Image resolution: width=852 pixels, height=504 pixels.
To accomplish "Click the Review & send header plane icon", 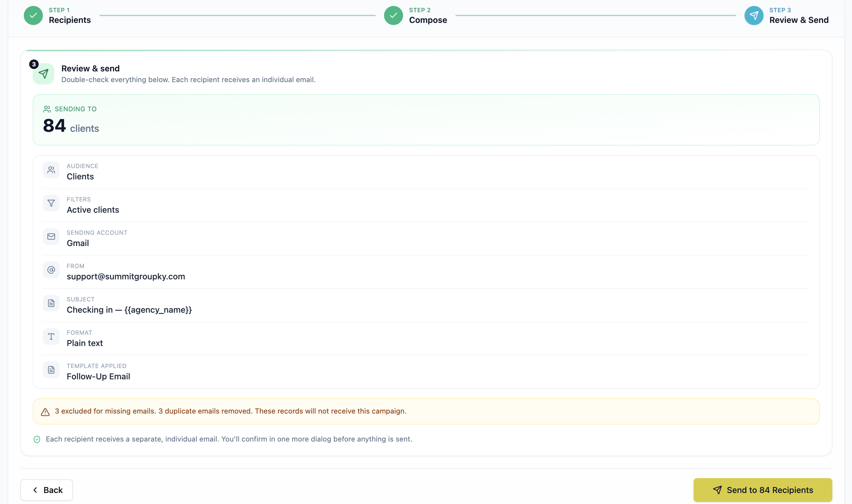I will click(x=43, y=74).
